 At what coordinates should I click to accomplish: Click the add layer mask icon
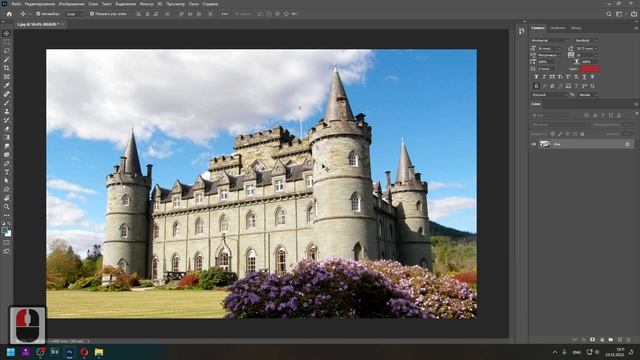click(592, 340)
